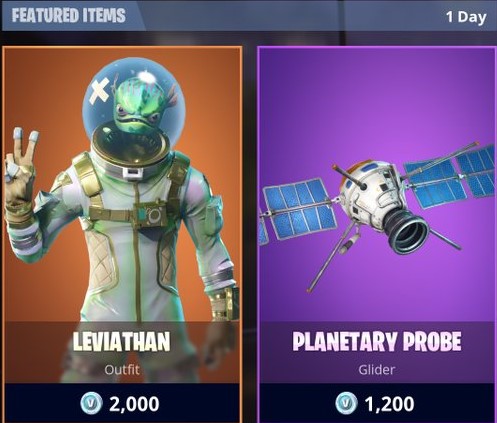The image size is (497, 423).
Task: Click the satellite's right solar panel array
Action: [x=450, y=177]
